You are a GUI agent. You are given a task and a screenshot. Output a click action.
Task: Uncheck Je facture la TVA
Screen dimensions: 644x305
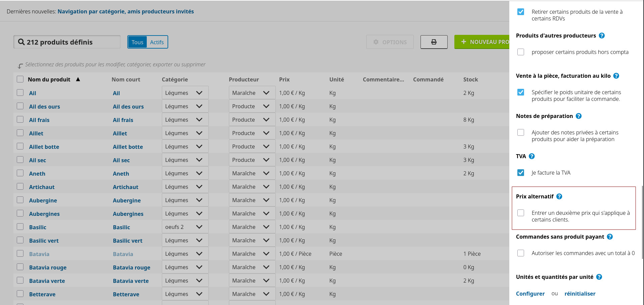(521, 173)
